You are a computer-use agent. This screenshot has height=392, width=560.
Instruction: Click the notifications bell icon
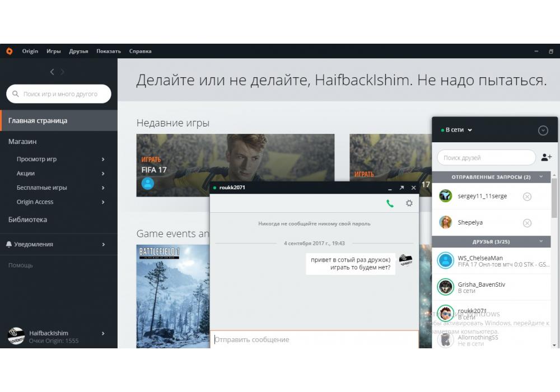pos(9,244)
